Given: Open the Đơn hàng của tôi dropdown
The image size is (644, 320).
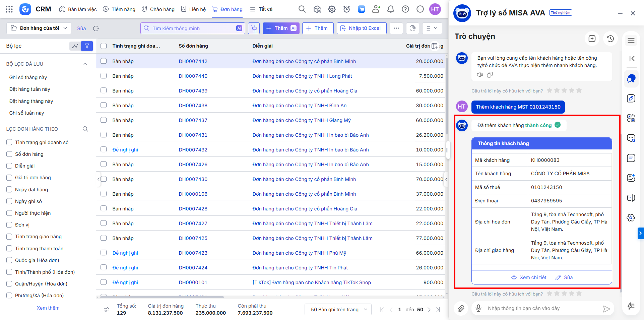Looking at the screenshot, I should pos(39,28).
